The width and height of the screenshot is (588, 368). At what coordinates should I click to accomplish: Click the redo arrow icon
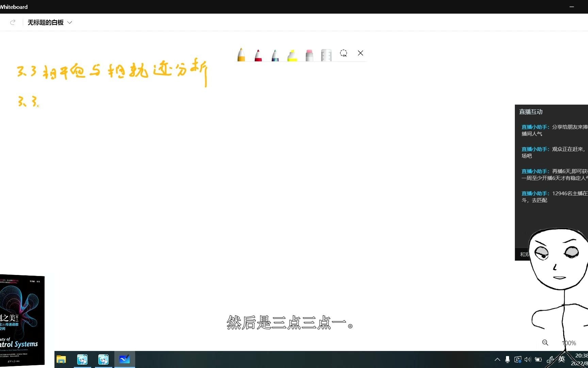tap(13, 22)
